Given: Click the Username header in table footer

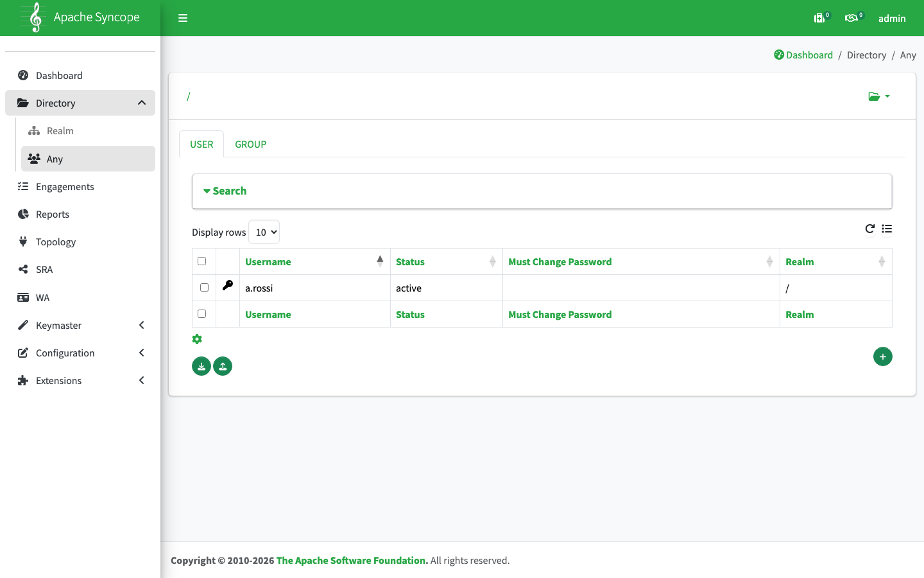Looking at the screenshot, I should [x=268, y=314].
